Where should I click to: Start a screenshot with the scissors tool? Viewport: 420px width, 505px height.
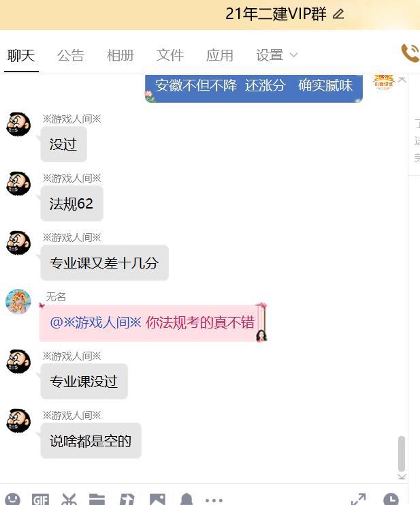(69, 500)
